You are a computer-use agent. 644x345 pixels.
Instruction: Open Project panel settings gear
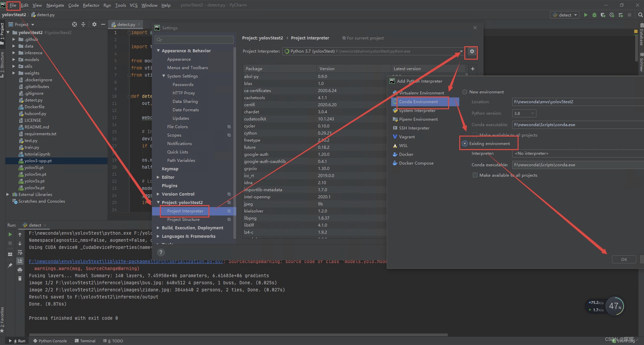94,24
